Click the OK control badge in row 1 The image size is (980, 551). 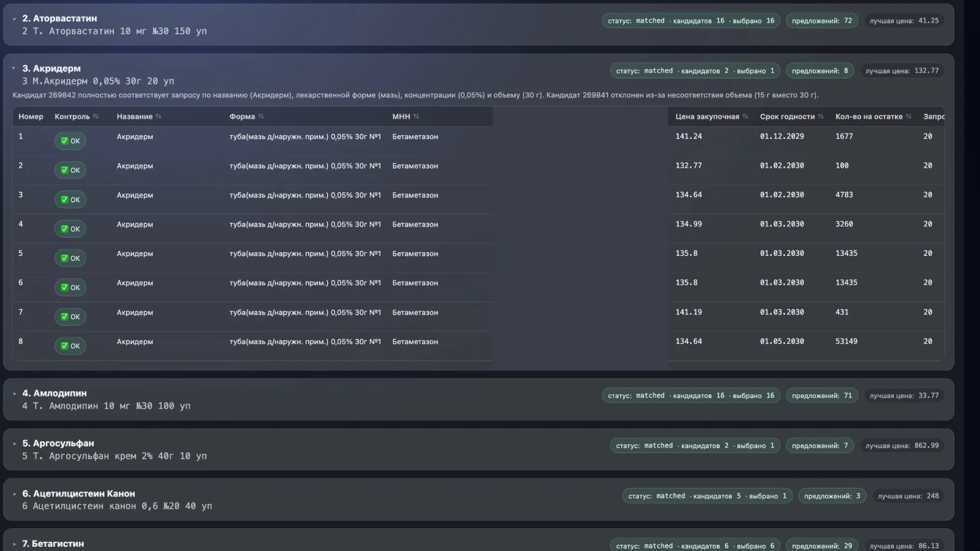pos(70,141)
